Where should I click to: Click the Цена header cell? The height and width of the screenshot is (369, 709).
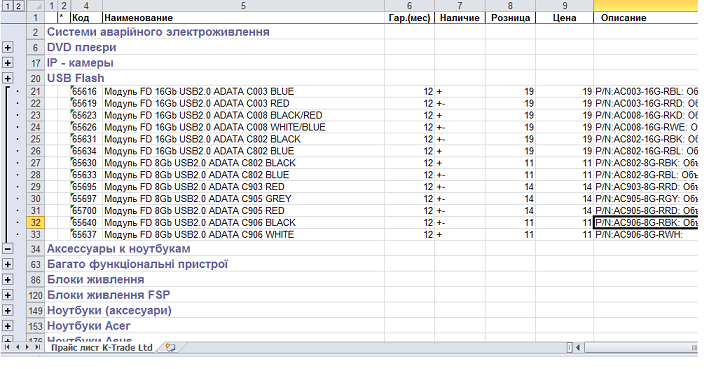tap(564, 18)
